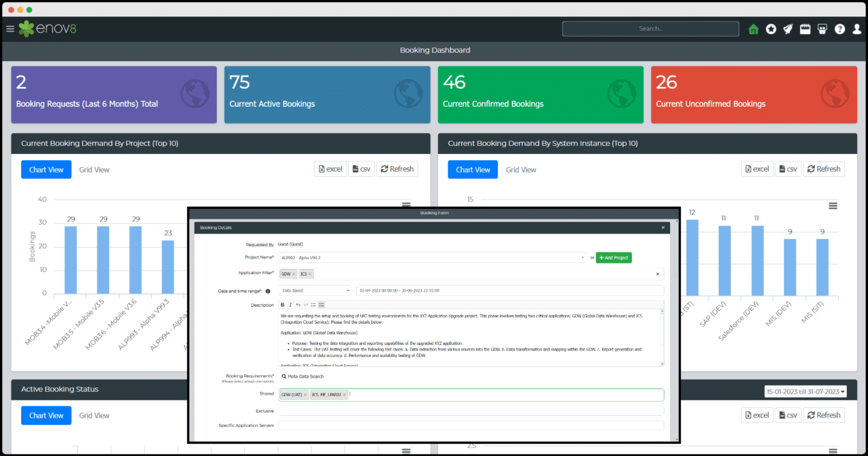
Task: Click the Booking Dashboard title bar
Action: point(434,50)
